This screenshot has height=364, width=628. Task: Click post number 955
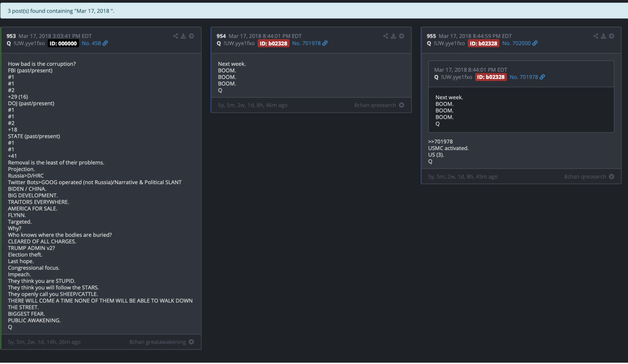[431, 36]
